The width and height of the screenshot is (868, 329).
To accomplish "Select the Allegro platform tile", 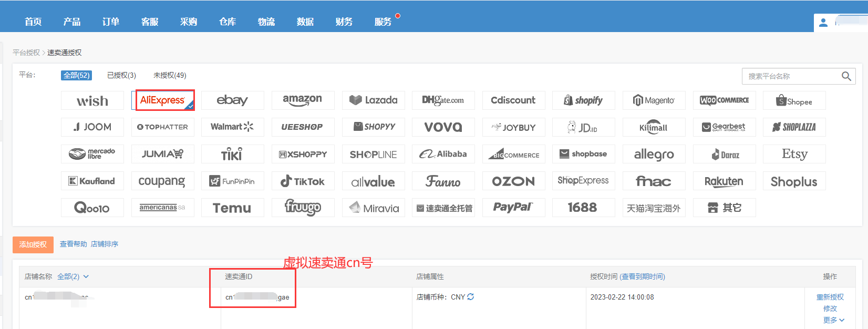I will pyautogui.click(x=654, y=154).
